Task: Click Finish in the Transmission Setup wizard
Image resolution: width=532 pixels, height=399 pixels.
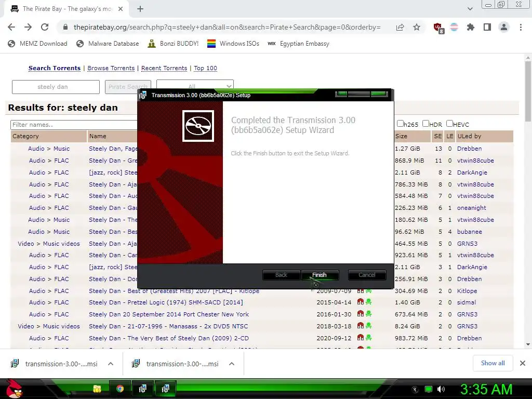Action: (x=320, y=275)
